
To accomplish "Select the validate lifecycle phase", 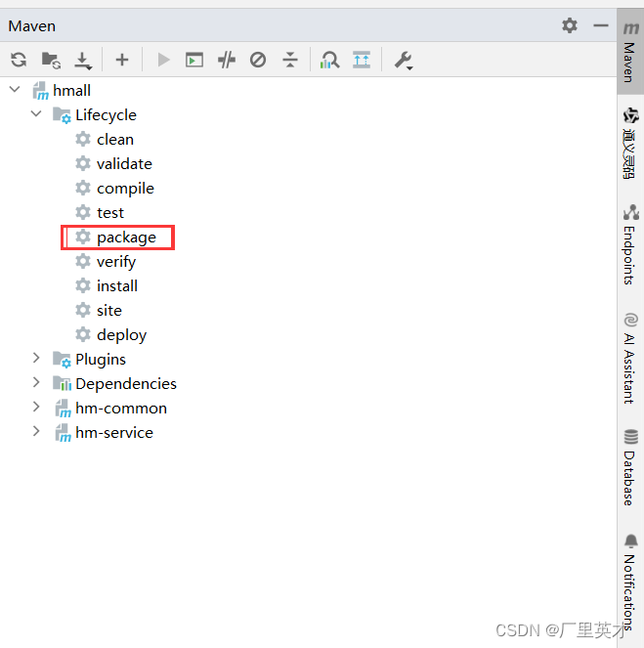I will [x=124, y=164].
